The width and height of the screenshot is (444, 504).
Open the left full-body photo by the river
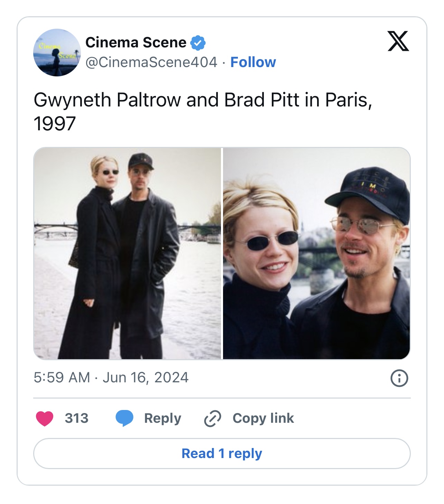pos(127,253)
